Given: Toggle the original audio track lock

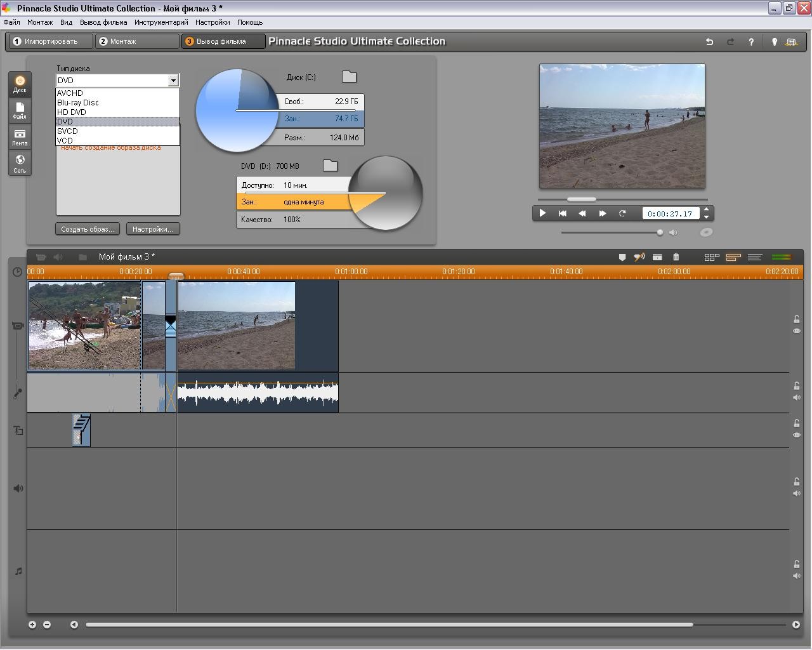Looking at the screenshot, I should click(797, 385).
